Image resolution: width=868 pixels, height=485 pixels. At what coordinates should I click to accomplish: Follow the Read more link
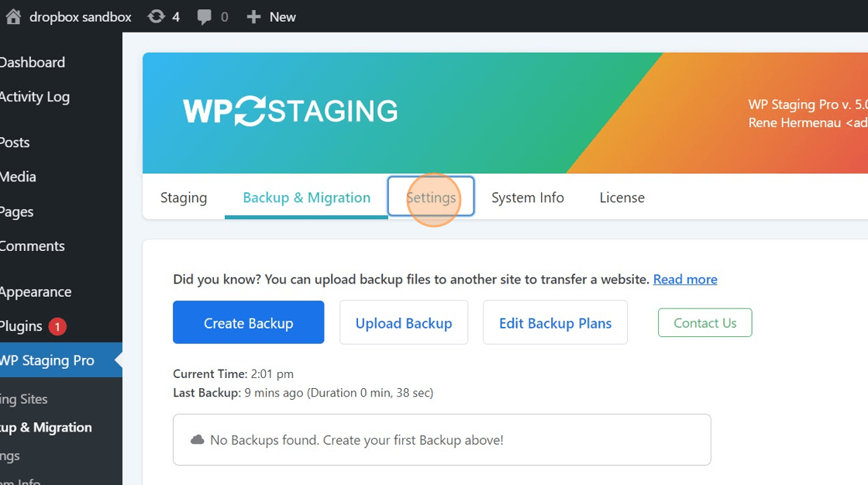tap(685, 279)
